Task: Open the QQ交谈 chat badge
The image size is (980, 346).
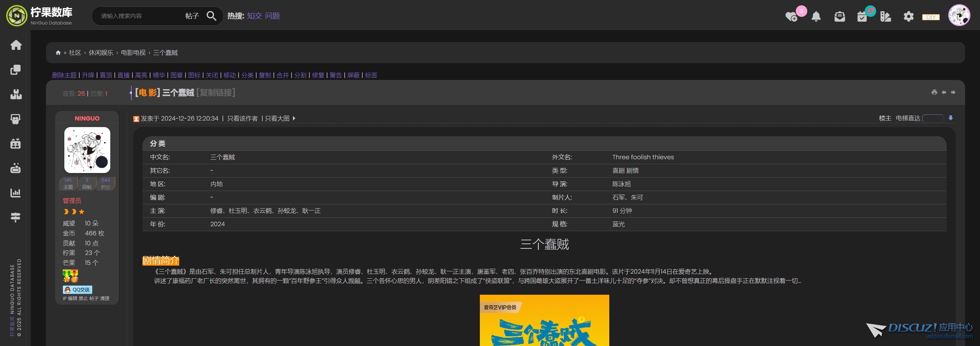Action: [x=77, y=290]
